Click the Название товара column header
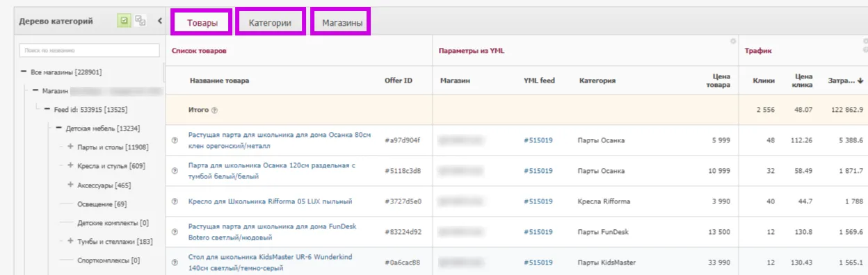The width and height of the screenshot is (868, 275). [x=219, y=81]
